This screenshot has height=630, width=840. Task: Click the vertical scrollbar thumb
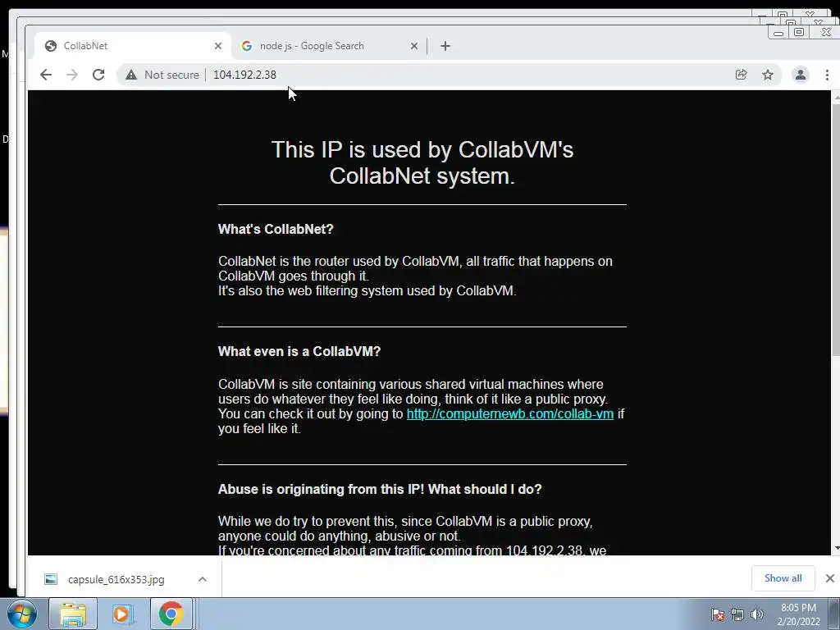tap(836, 230)
